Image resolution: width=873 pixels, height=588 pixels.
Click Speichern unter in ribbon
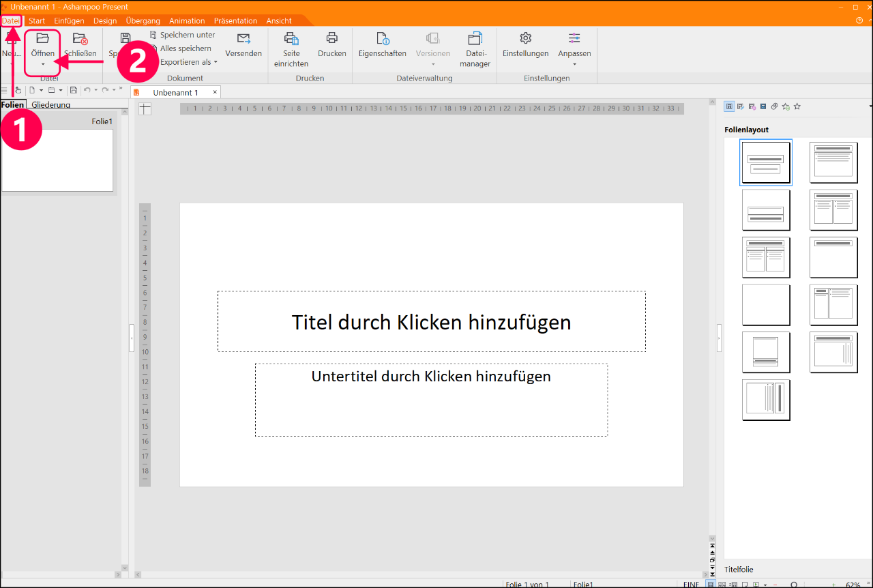(188, 35)
